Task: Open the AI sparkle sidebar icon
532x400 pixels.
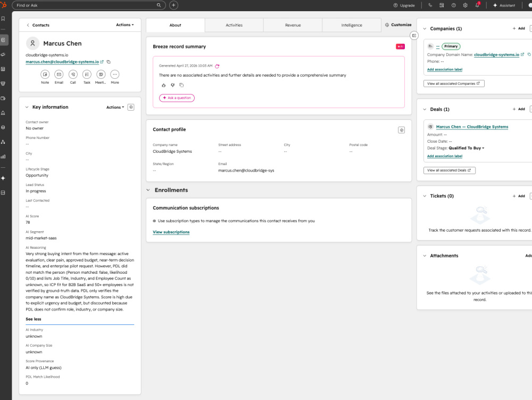Action: 3,178
